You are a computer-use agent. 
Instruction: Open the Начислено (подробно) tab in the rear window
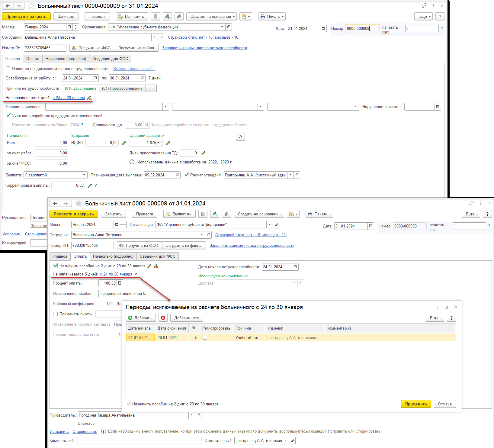click(x=66, y=59)
